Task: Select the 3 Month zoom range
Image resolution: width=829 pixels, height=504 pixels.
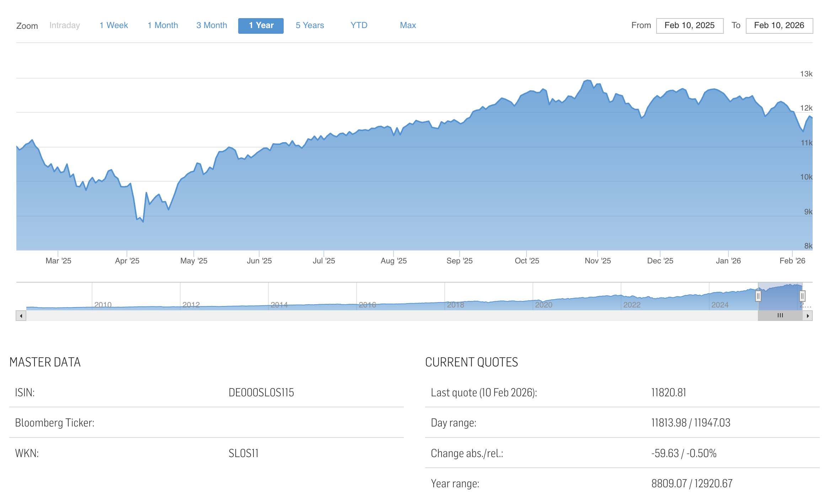Action: pyautogui.click(x=212, y=26)
